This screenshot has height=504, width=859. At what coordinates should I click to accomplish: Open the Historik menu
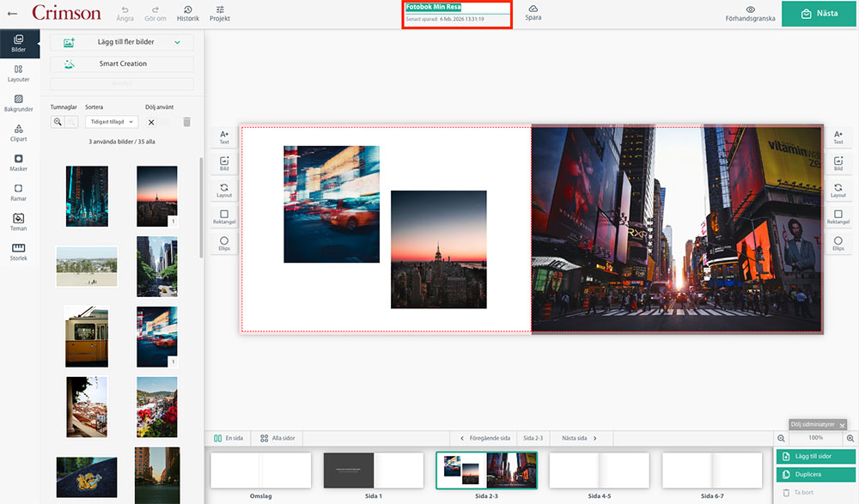point(187,13)
